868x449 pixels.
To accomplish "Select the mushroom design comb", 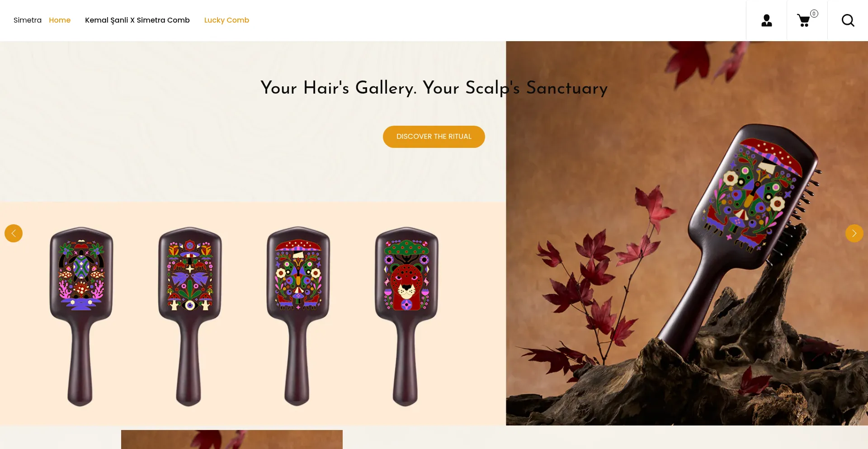I will point(298,316).
